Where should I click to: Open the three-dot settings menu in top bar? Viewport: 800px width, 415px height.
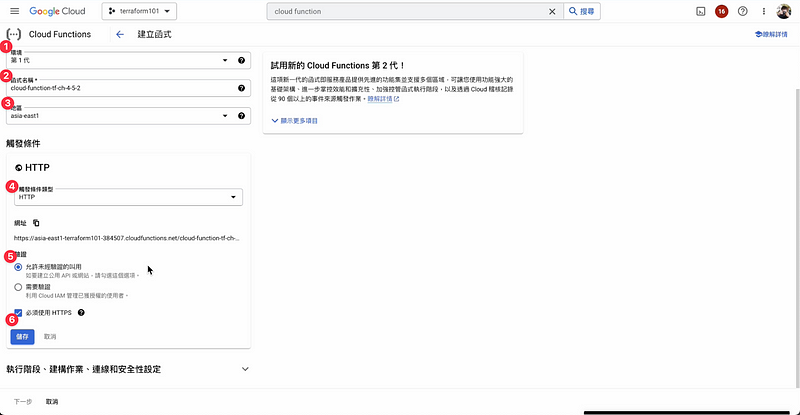[x=763, y=11]
